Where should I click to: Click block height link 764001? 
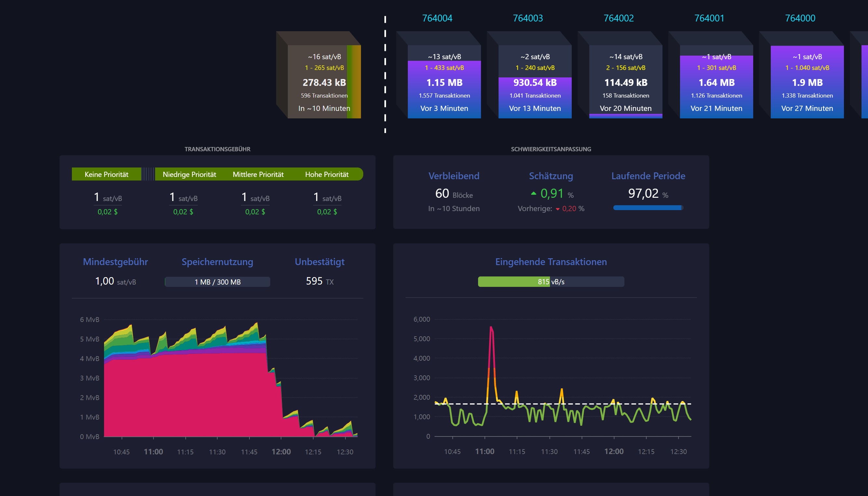[709, 18]
